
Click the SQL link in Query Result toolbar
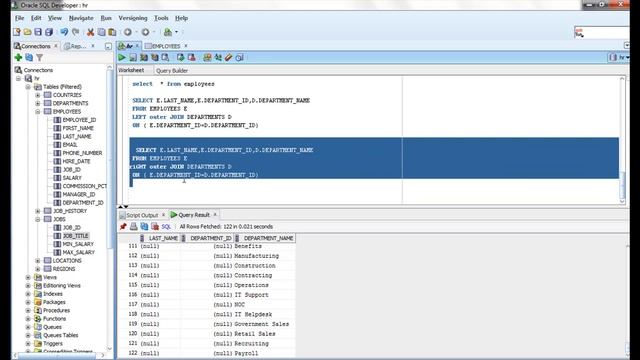[166, 227]
